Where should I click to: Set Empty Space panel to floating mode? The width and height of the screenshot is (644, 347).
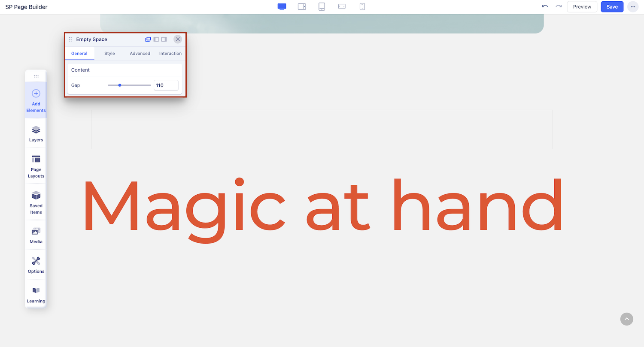(x=148, y=39)
